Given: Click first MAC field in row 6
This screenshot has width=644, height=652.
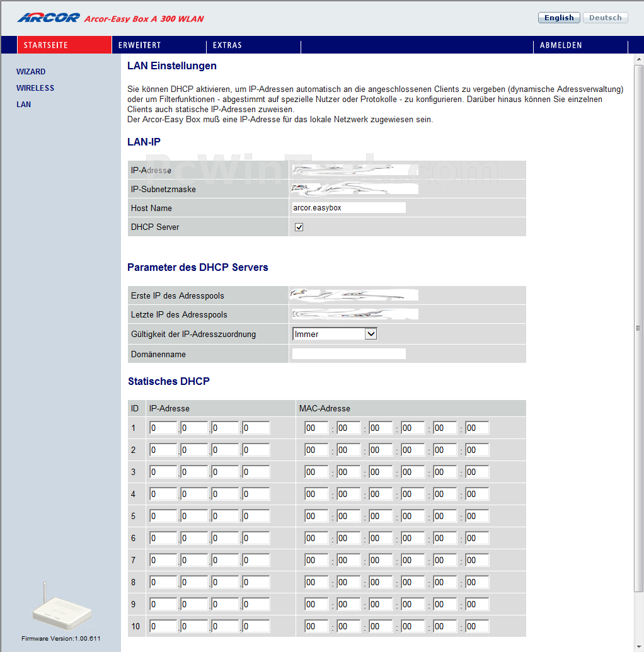Looking at the screenshot, I should pyautogui.click(x=316, y=538).
